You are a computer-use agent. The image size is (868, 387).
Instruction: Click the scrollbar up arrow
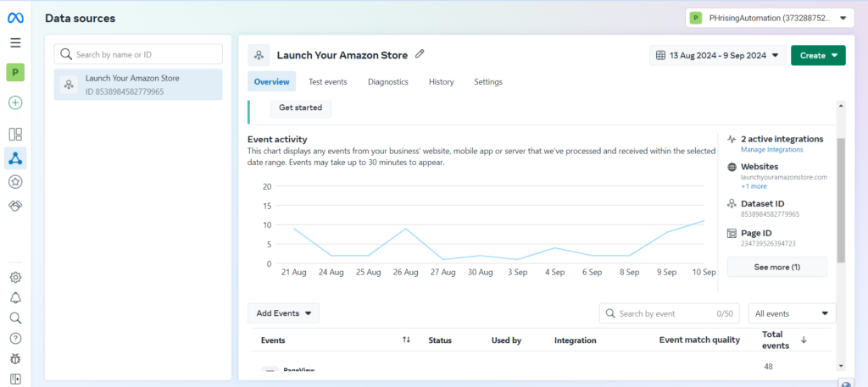pos(842,105)
